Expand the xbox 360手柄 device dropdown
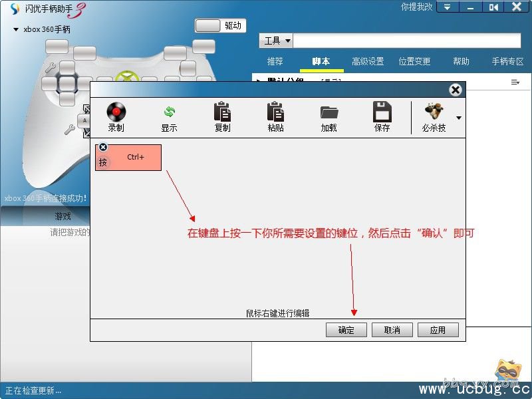This screenshot has width=532, height=399. tap(15, 29)
